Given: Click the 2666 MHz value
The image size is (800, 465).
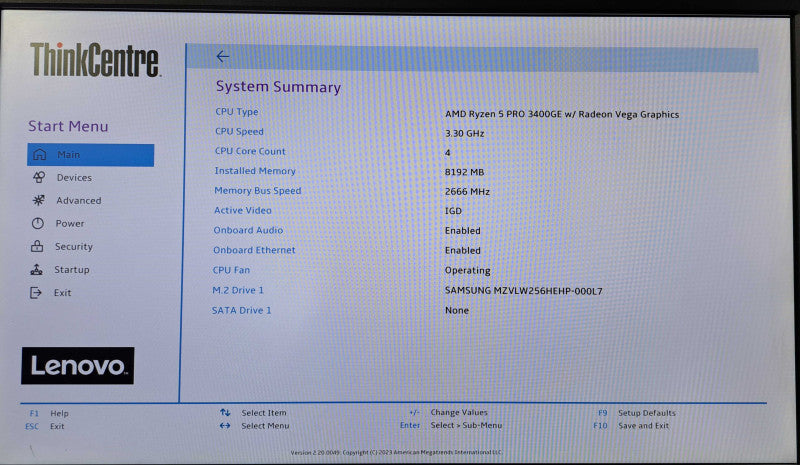Looking at the screenshot, I should click(467, 191).
